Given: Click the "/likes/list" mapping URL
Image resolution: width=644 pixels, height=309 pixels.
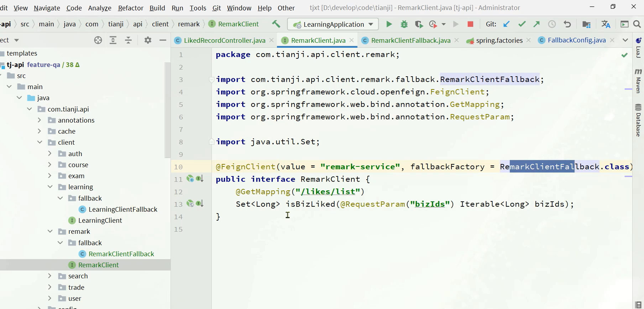Looking at the screenshot, I should point(328,191).
